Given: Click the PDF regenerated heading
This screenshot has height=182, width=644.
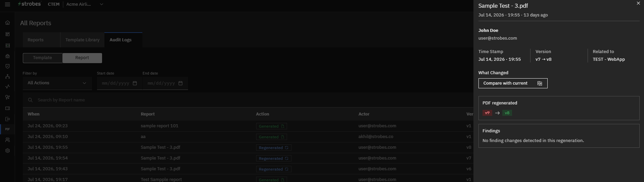Looking at the screenshot, I should tap(500, 103).
